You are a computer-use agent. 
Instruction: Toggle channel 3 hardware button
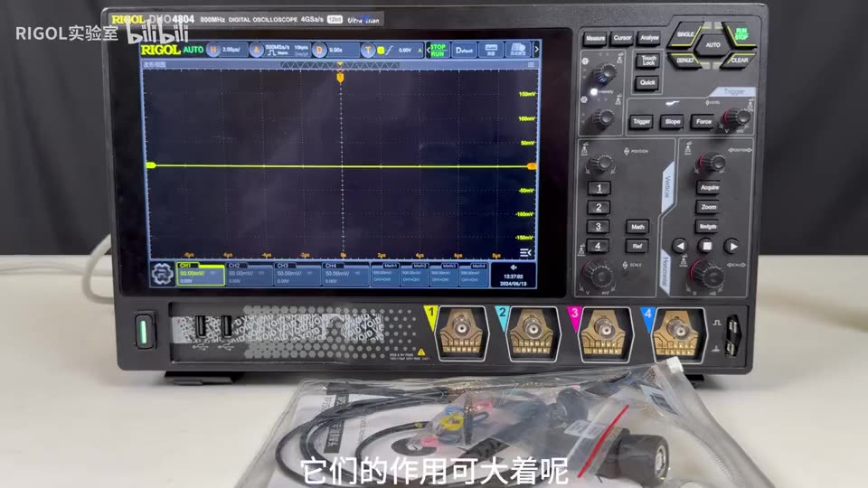598,227
